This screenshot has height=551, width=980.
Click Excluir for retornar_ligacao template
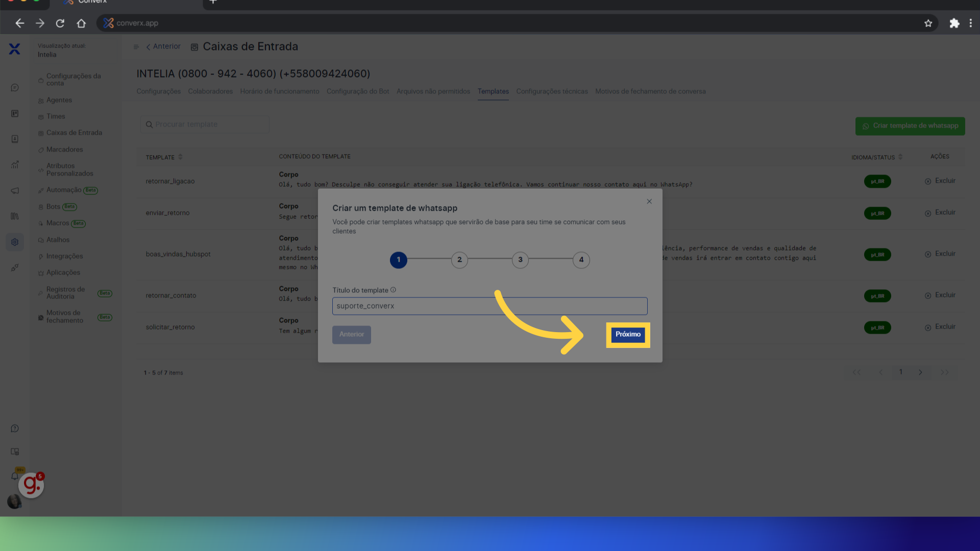click(x=940, y=181)
